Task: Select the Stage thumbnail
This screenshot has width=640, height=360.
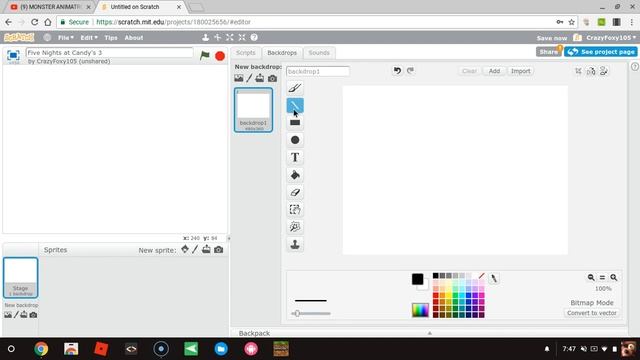Action: (20, 278)
